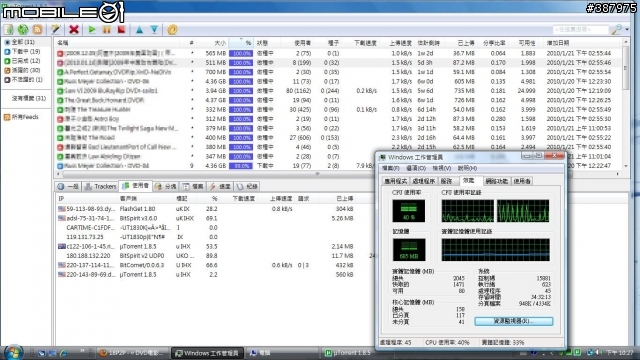Click the Add Torrent toolbar icon
The width and height of the screenshot is (640, 360).
coord(9,29)
